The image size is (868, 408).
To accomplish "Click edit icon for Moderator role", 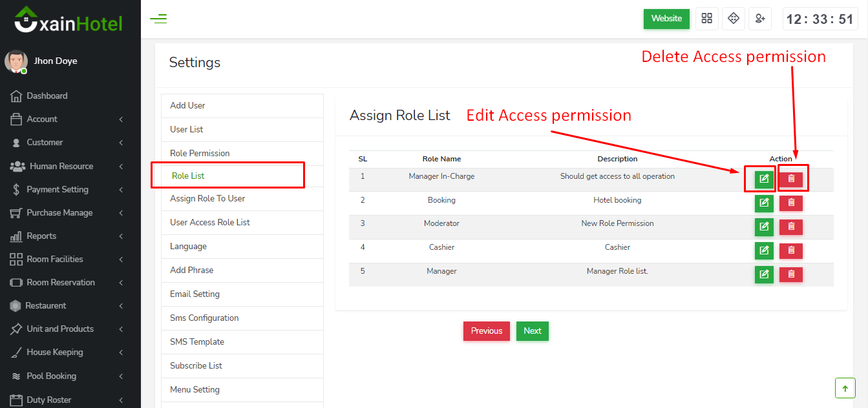I will coord(764,227).
